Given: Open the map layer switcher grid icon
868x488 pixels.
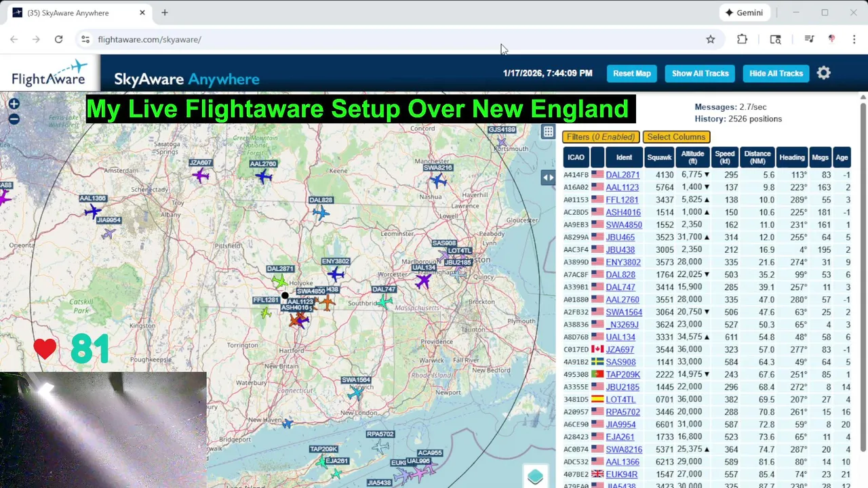Looking at the screenshot, I should (548, 132).
